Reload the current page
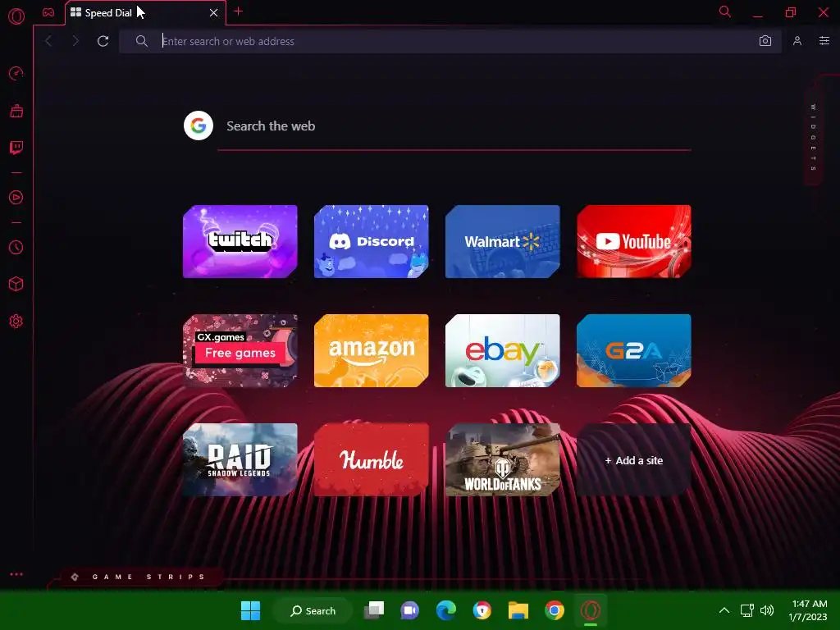This screenshot has height=630, width=840. (x=103, y=41)
